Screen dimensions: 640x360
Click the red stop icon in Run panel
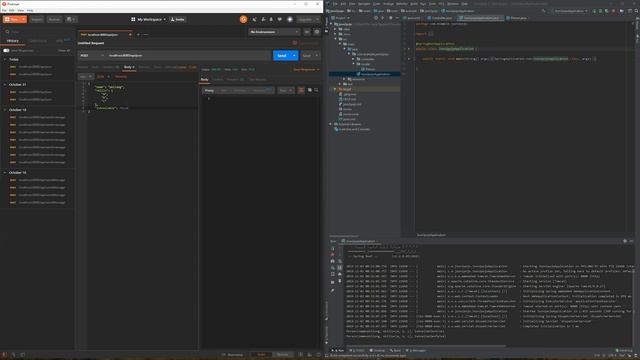333,255
